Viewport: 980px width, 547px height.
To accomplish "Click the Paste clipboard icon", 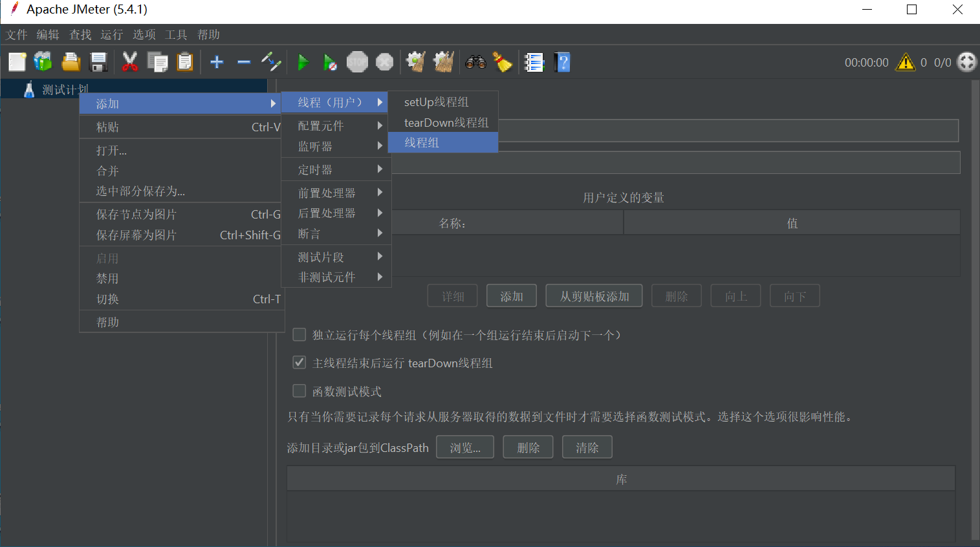I will [185, 62].
